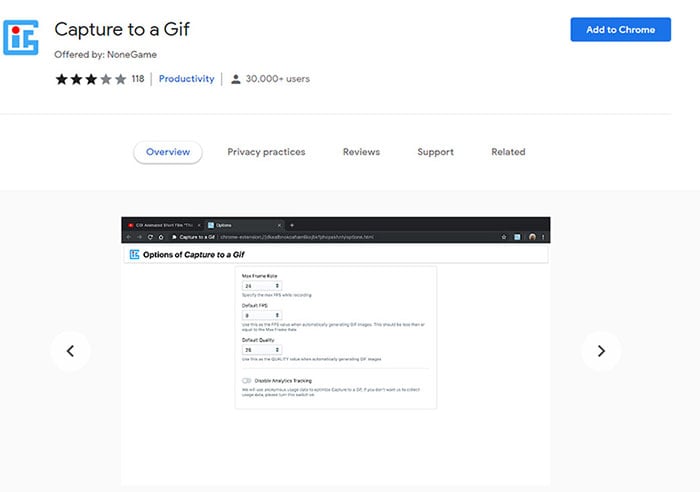
Task: Open the Reviews tab
Action: coord(361,152)
